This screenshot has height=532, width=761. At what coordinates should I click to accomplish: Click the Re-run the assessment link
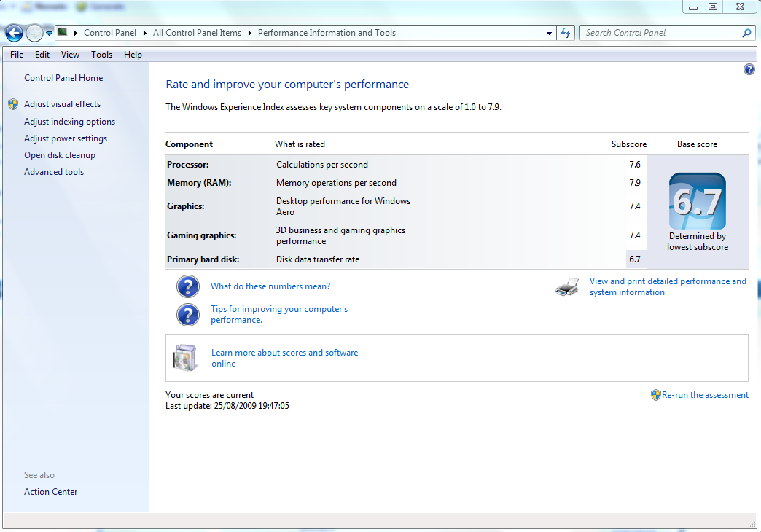tap(706, 394)
